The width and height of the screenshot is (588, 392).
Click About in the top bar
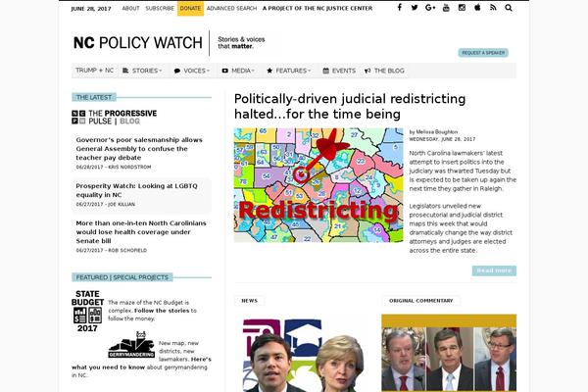pyautogui.click(x=130, y=8)
